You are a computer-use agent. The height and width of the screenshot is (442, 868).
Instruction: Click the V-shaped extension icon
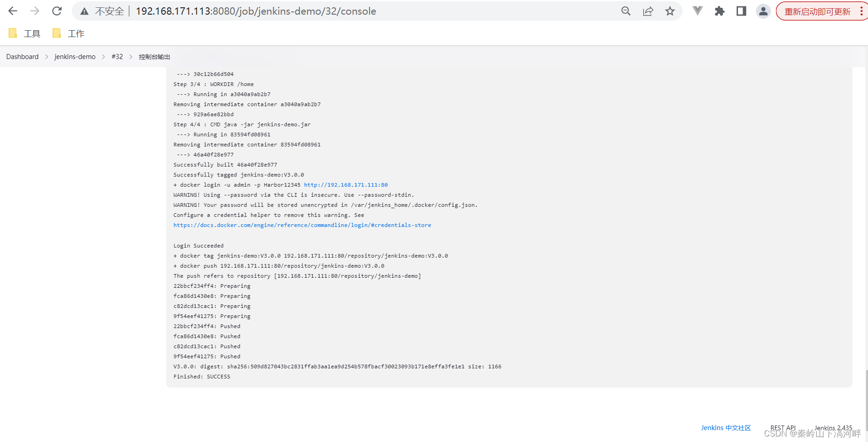(x=697, y=11)
